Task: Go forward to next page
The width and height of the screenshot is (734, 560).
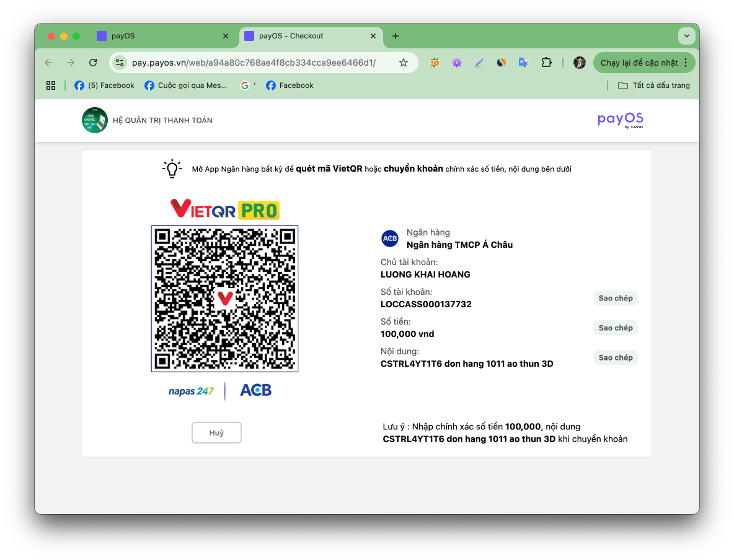Action: click(70, 63)
